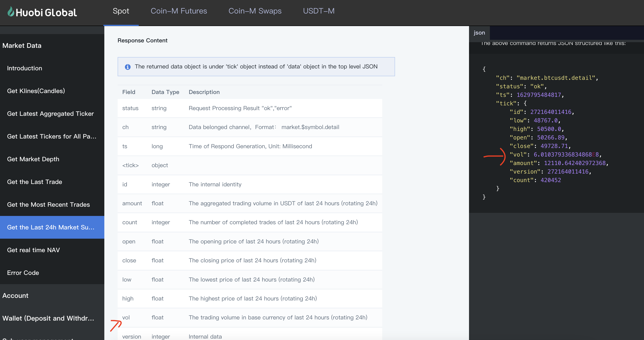The height and width of the screenshot is (340, 644).
Task: Open the Coin-M Swaps tab
Action: point(255,11)
